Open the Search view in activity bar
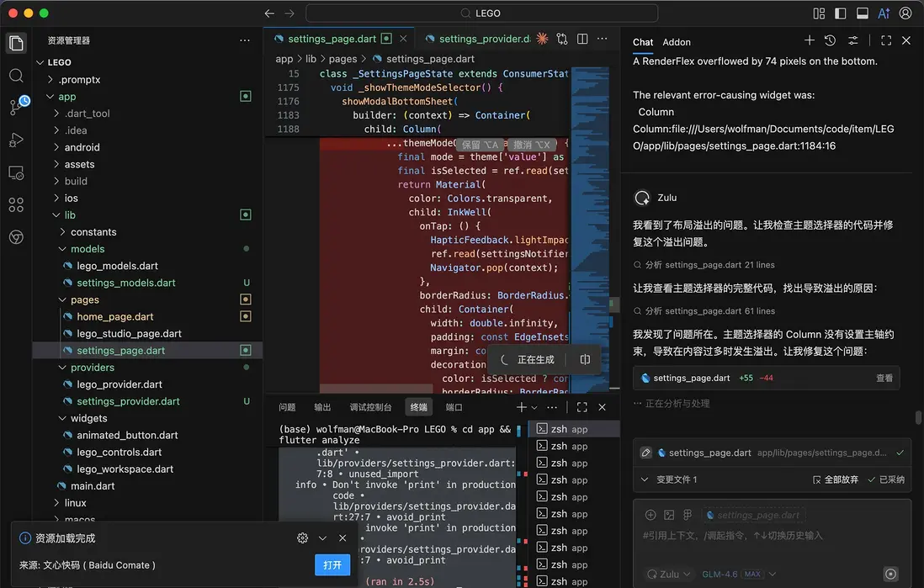 tap(16, 76)
